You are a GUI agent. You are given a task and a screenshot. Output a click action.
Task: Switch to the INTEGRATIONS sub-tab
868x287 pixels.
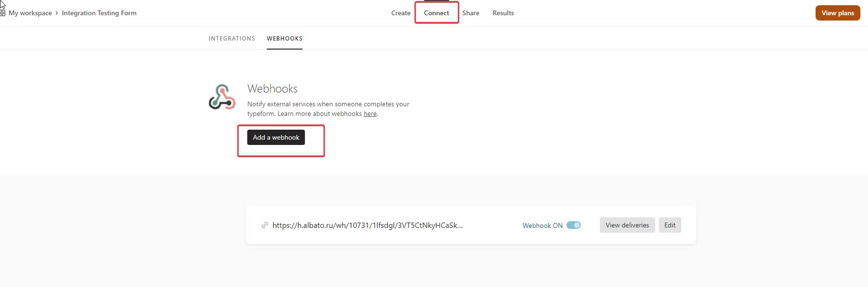pyautogui.click(x=232, y=39)
